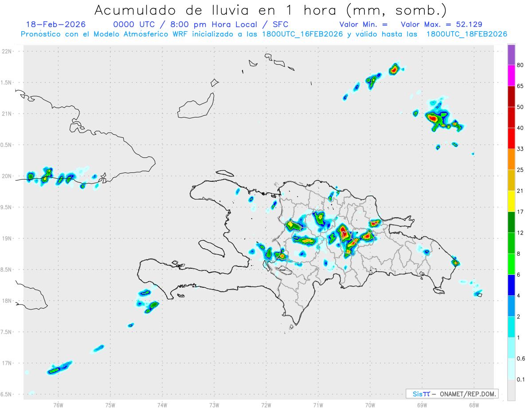This screenshot has width=532, height=411.
Task: Click the '75W' longitude axis label
Action: tap(110, 405)
